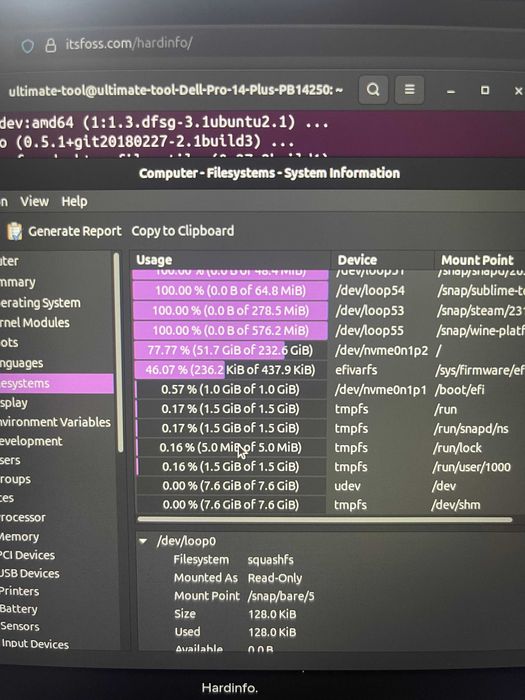This screenshot has height=700, width=525.
Task: Click the Mount Point column header
Action: point(479,260)
